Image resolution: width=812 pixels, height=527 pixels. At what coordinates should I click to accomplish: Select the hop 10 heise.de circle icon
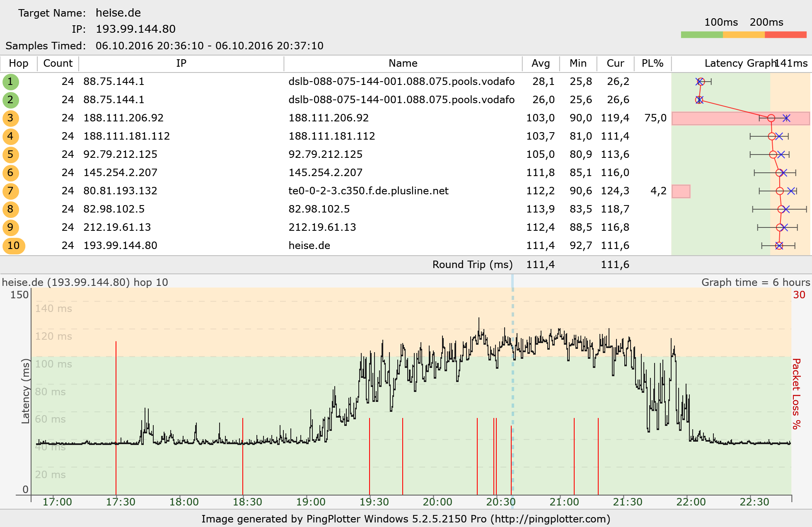click(x=14, y=246)
